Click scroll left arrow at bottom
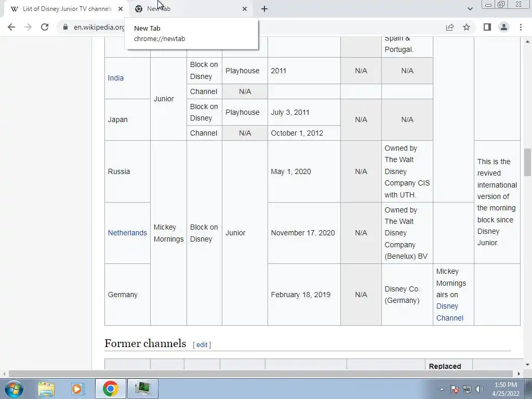The height and width of the screenshot is (399, 532). pos(4,374)
